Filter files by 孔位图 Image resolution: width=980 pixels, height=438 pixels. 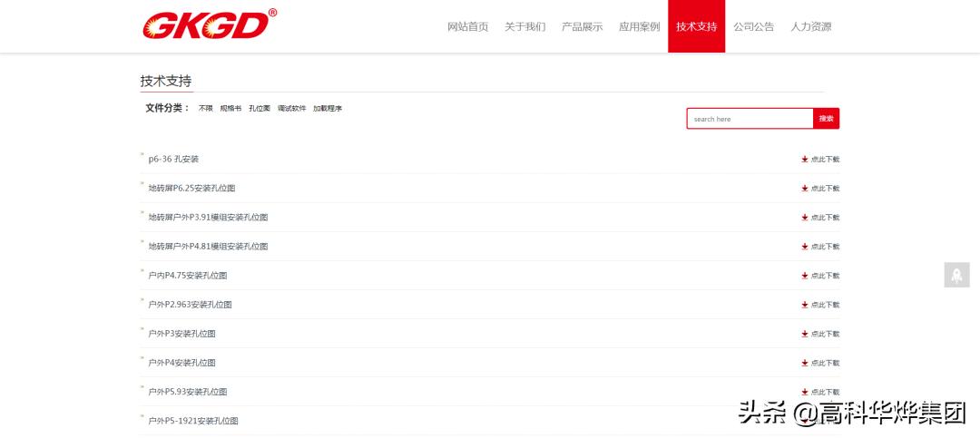(260, 108)
